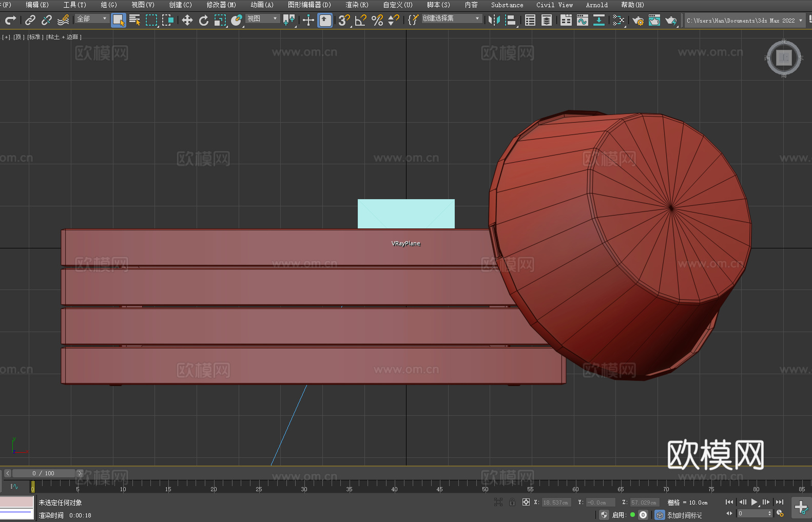This screenshot has height=522, width=812.
Task: Choose the rectangular selection region tool
Action: pos(151,20)
